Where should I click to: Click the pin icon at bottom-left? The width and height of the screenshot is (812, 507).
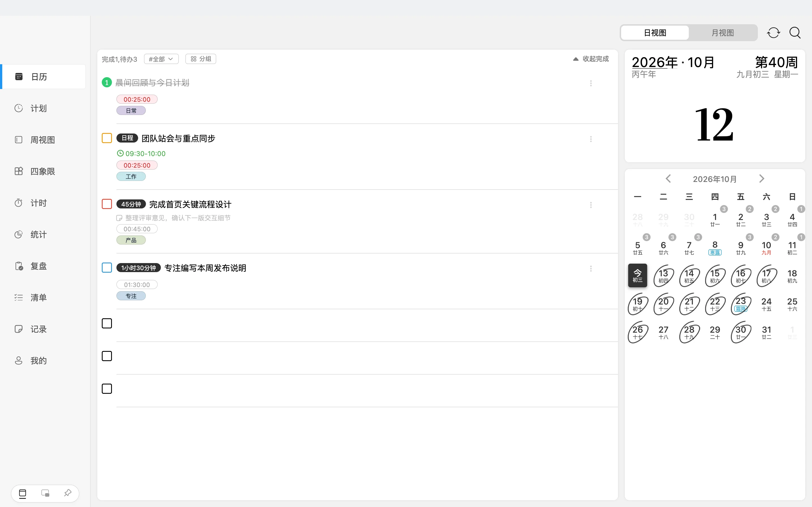[68, 493]
